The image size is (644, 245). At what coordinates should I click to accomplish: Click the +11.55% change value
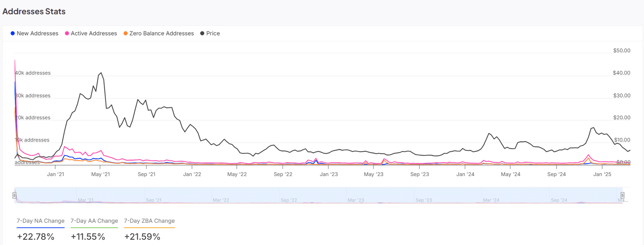tap(88, 237)
